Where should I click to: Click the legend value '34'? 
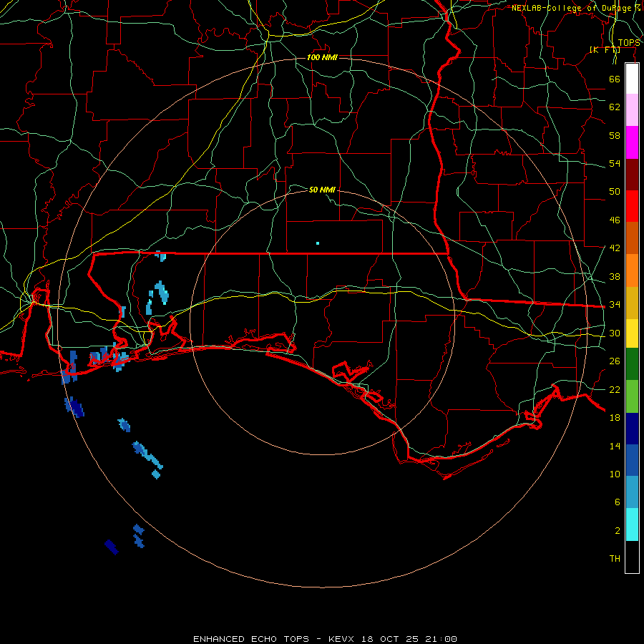615,305
